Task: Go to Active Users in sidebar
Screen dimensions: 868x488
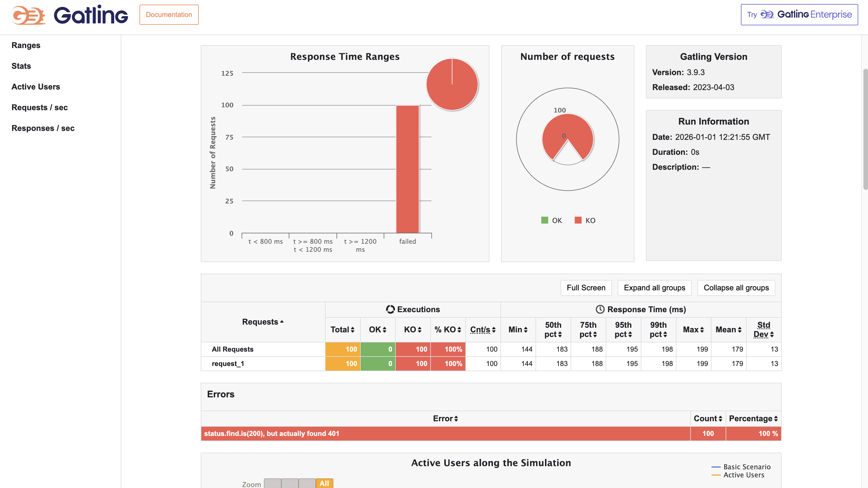Action: click(x=36, y=87)
